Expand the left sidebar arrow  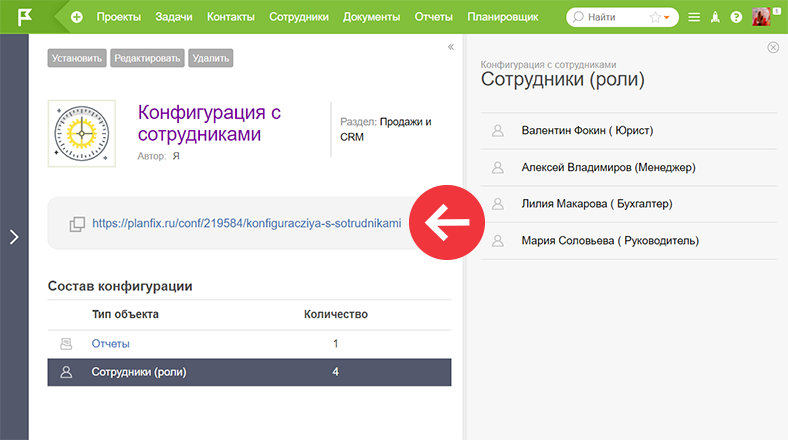[14, 237]
